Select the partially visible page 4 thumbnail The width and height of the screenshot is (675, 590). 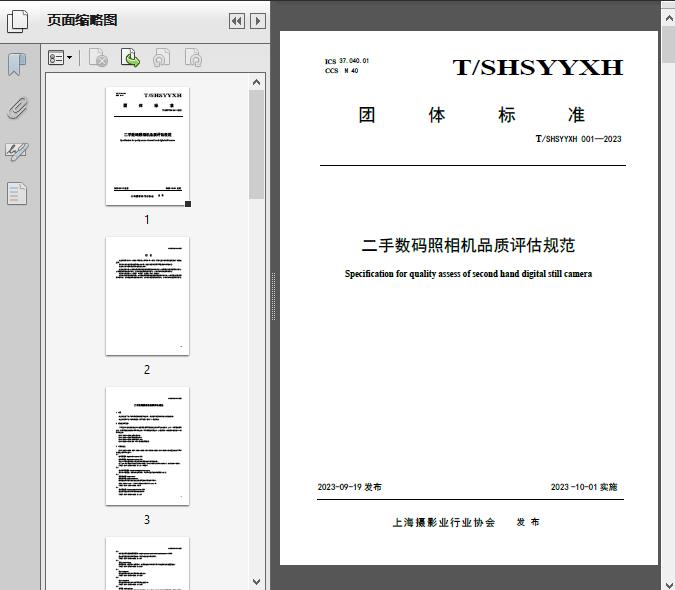click(147, 563)
